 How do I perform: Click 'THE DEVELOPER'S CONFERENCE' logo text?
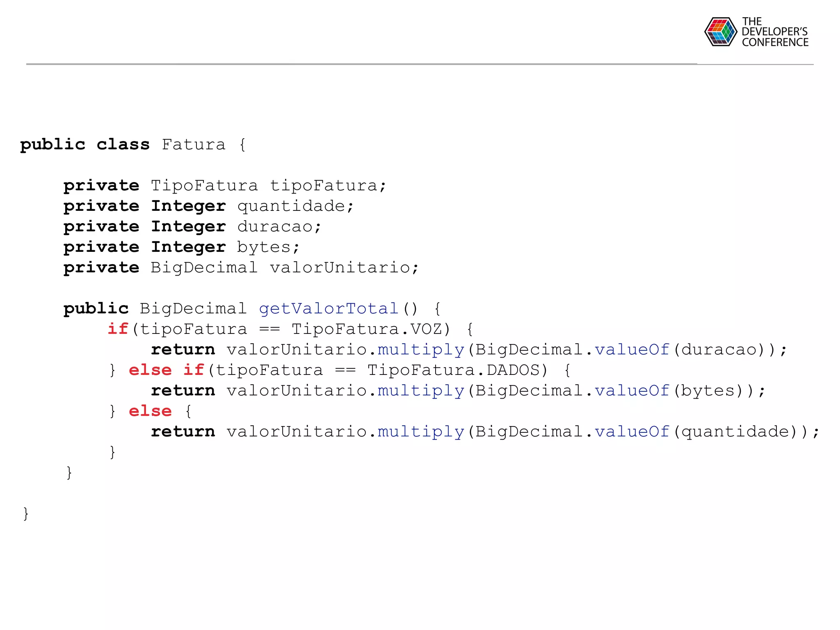click(775, 32)
